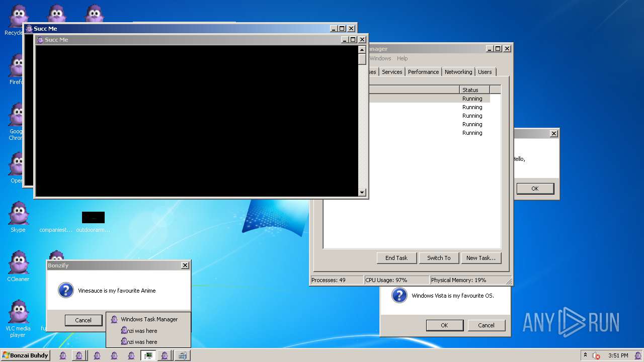Select Windows Task Manager in taskbar popup list
This screenshot has width=644, height=362.
tap(148, 319)
